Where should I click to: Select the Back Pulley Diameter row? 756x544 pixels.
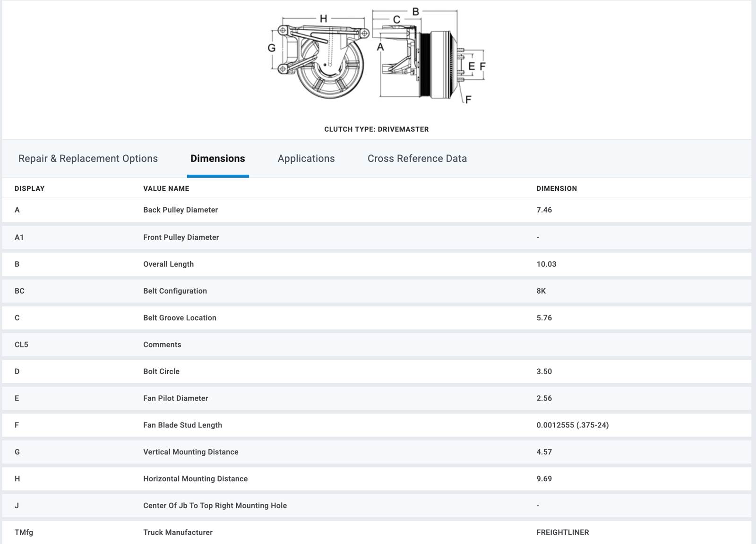pyautogui.click(x=180, y=210)
